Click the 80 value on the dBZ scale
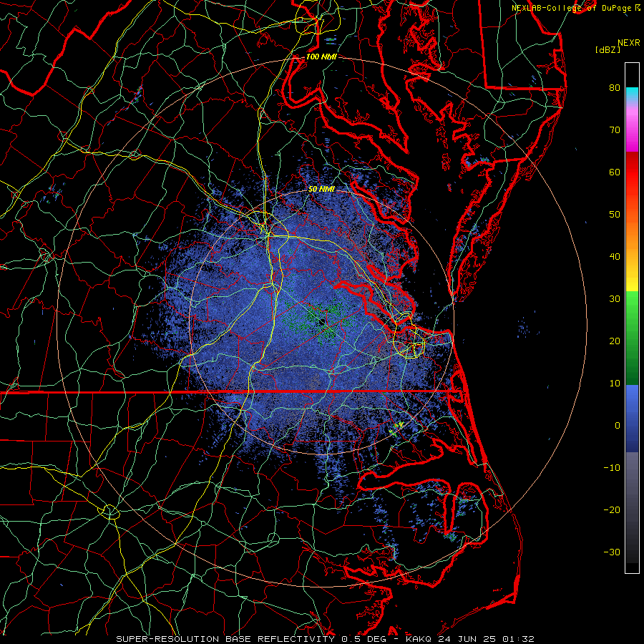This screenshot has width=644, height=644. [615, 87]
